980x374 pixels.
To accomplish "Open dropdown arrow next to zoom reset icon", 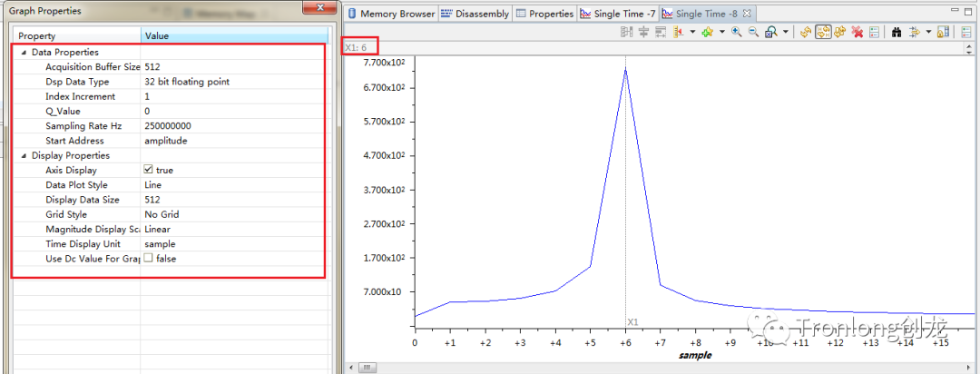I will pyautogui.click(x=785, y=32).
